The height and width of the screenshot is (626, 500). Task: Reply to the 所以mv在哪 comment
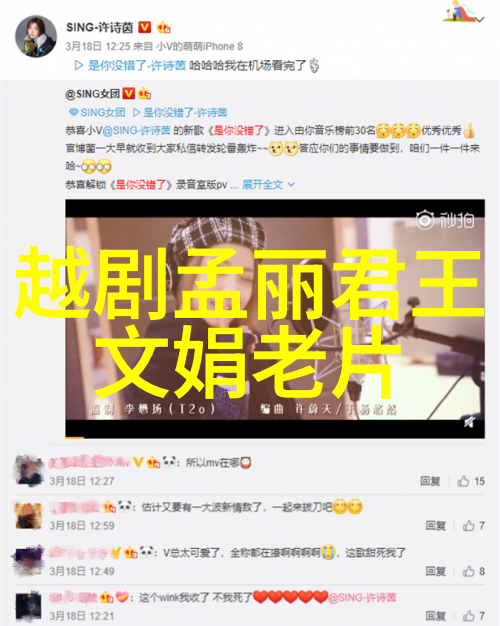[430, 481]
